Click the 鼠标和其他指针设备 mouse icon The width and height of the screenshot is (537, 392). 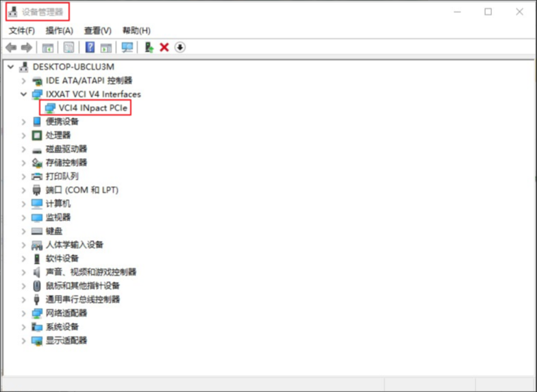[x=37, y=286]
